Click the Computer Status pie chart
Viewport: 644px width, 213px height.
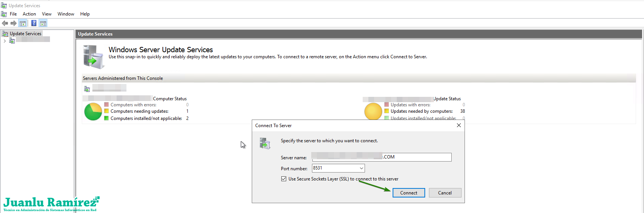click(x=93, y=112)
